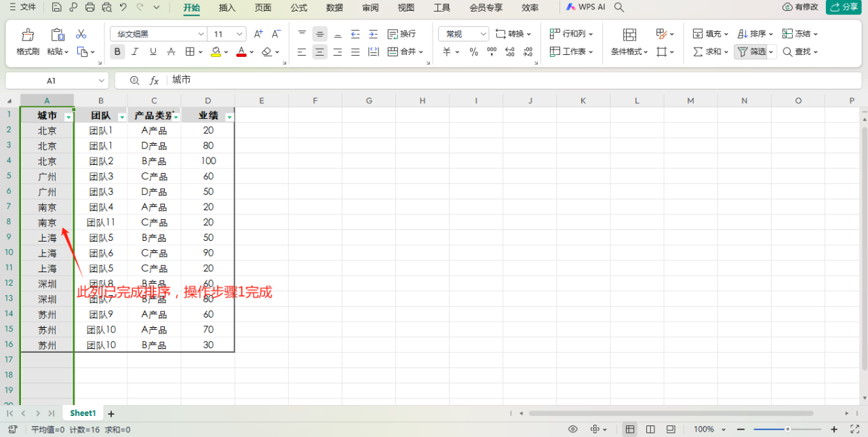Open the 文件 menu

(x=22, y=7)
